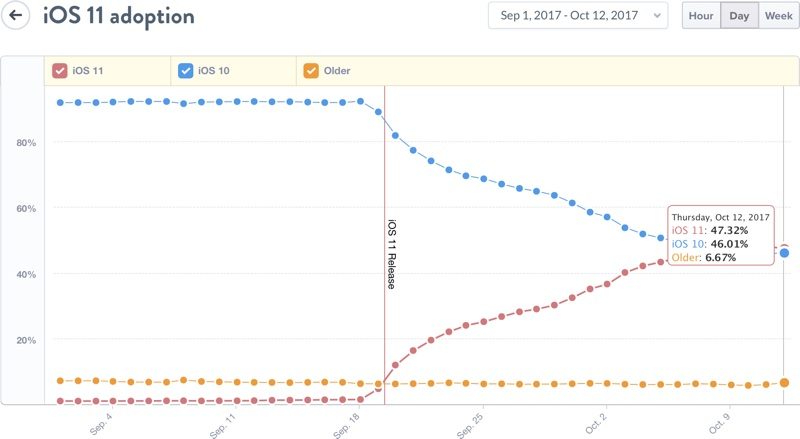800x439 pixels.
Task: Click the Older legend label
Action: coord(337,70)
